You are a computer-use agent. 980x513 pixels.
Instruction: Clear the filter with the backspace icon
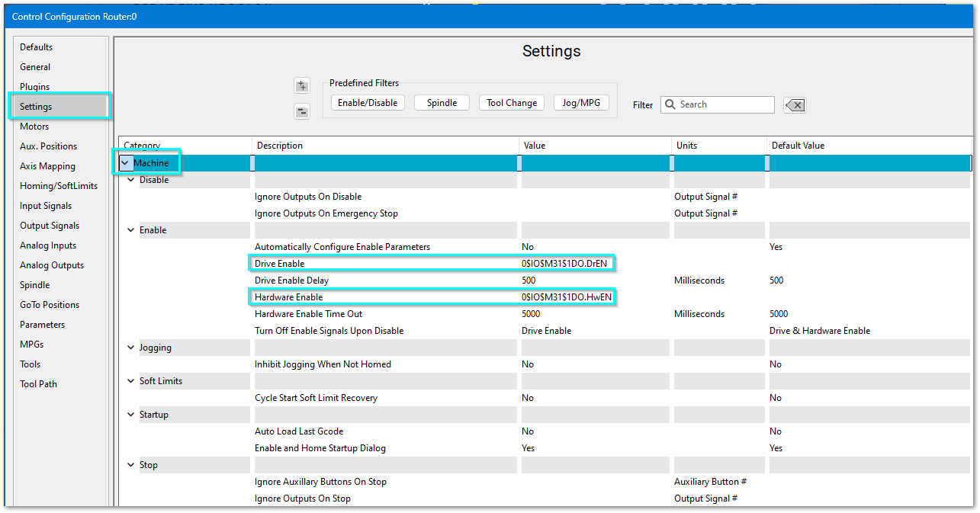pos(795,105)
